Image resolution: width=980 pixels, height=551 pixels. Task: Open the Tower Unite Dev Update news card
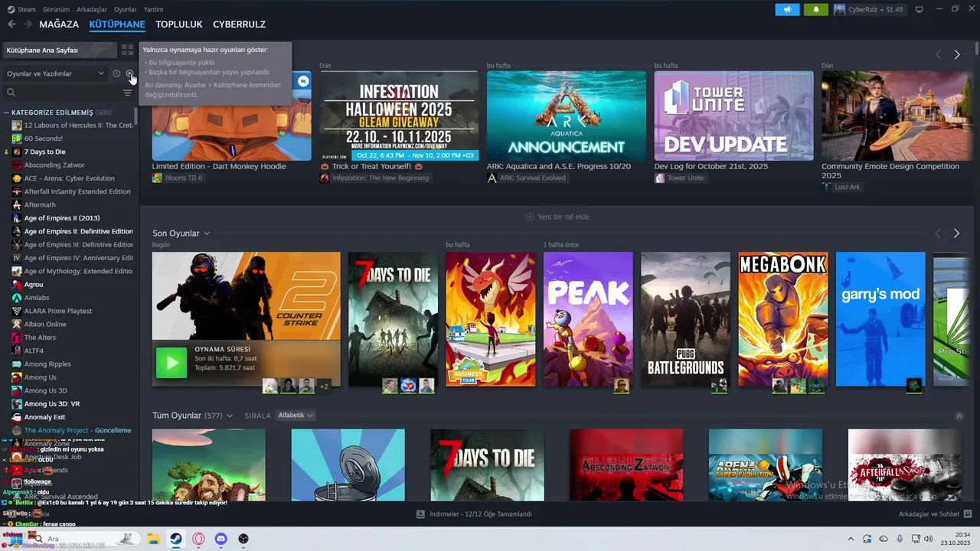click(733, 116)
